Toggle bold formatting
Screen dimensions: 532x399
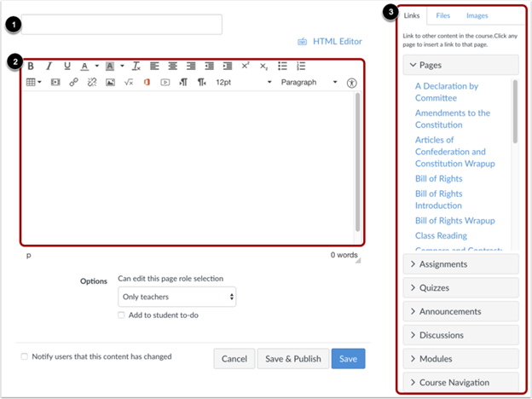31,66
